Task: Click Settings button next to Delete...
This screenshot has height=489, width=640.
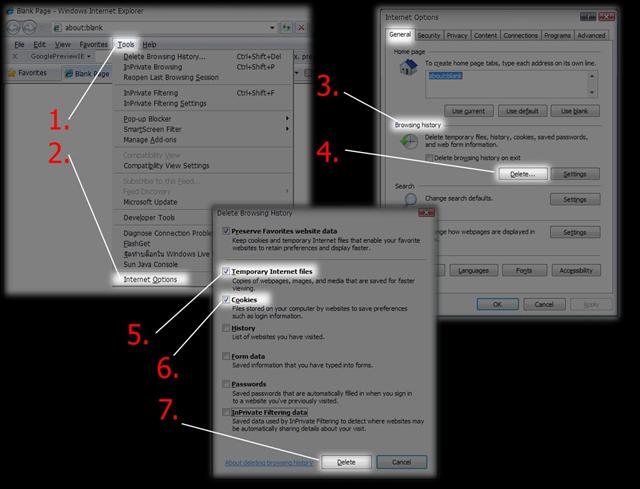Action: (575, 174)
